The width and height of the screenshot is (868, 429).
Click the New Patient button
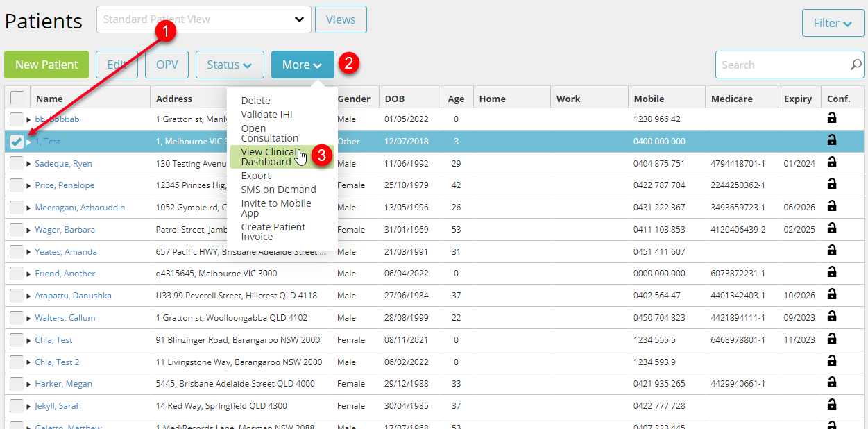[x=46, y=65]
